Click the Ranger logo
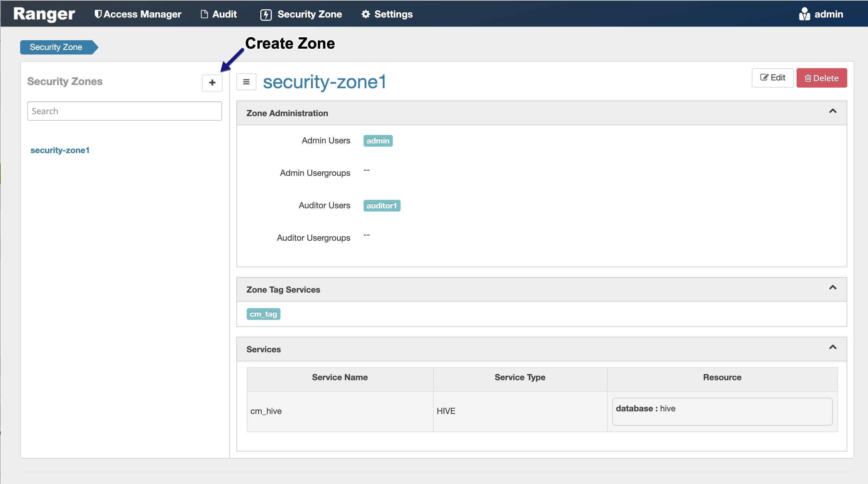 click(44, 14)
